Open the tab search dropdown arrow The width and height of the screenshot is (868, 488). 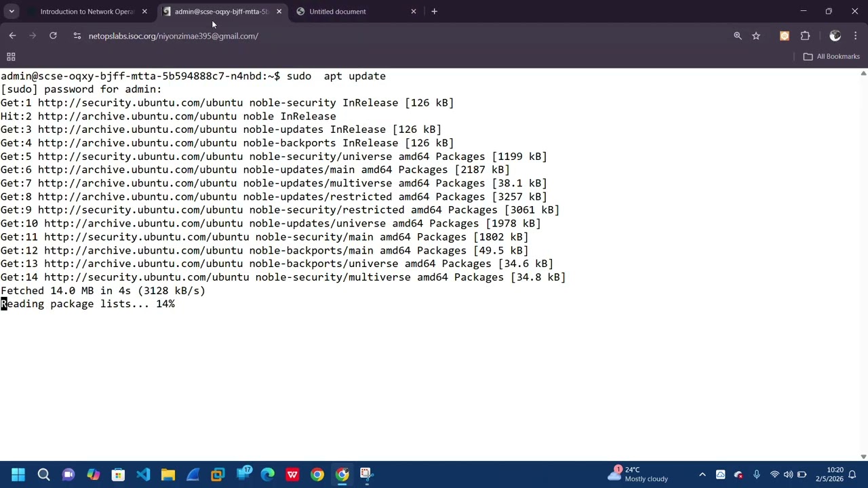12,12
